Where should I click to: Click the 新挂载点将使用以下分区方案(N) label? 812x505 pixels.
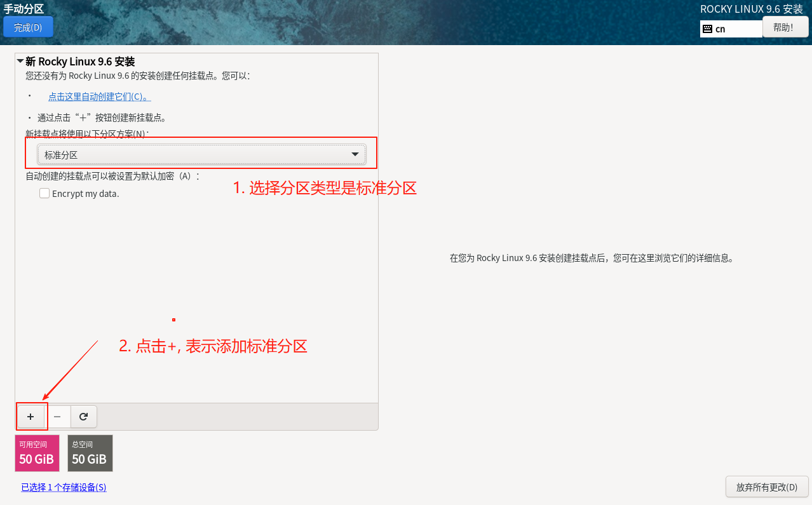[x=88, y=134]
